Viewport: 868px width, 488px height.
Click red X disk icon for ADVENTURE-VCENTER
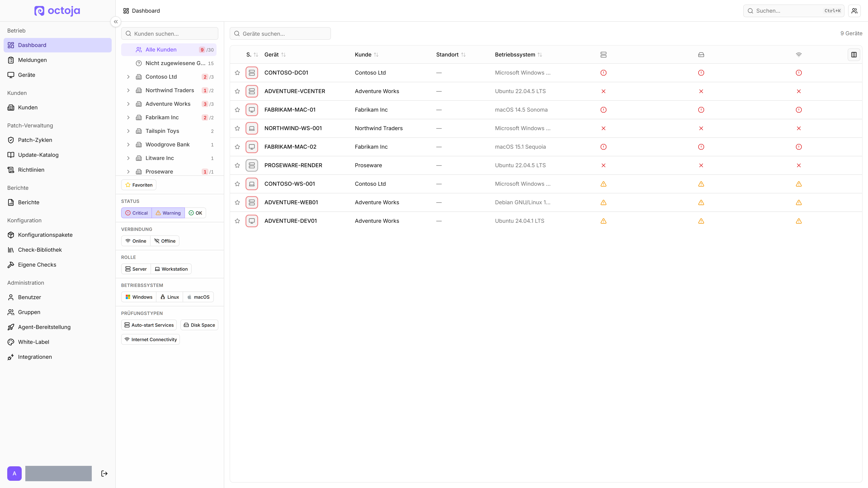coord(701,91)
